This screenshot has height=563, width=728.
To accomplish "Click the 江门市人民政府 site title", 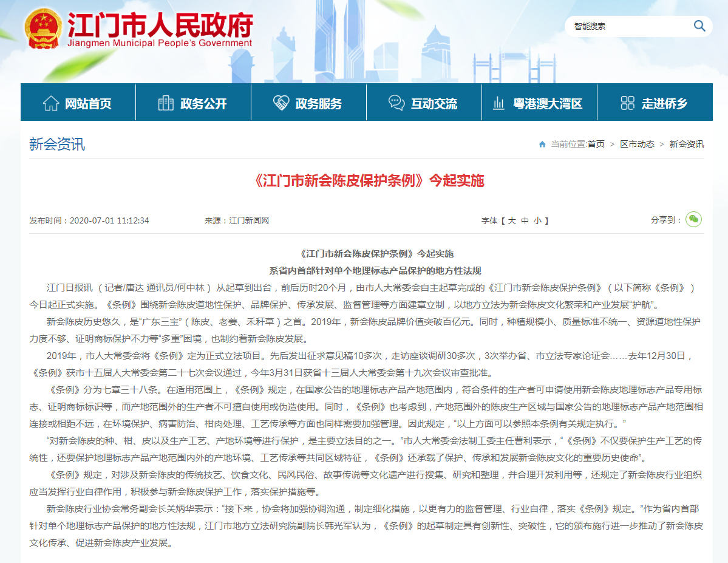I will point(160,25).
